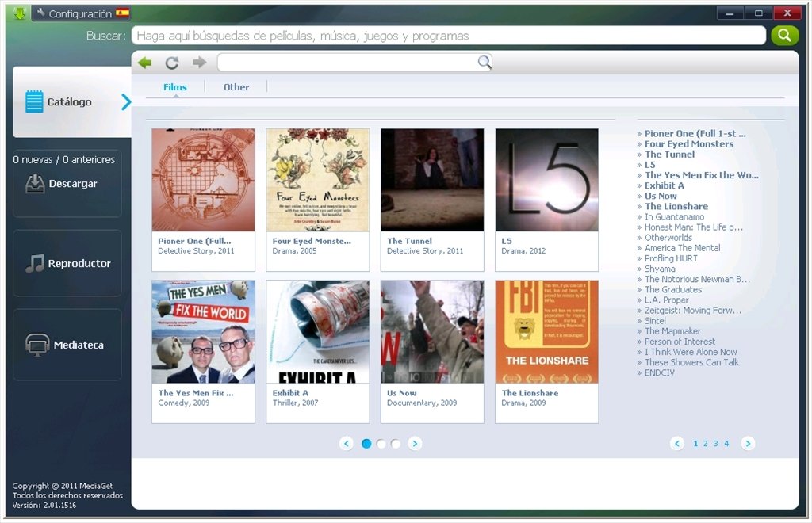Click next arrow of film carousel

click(415, 443)
